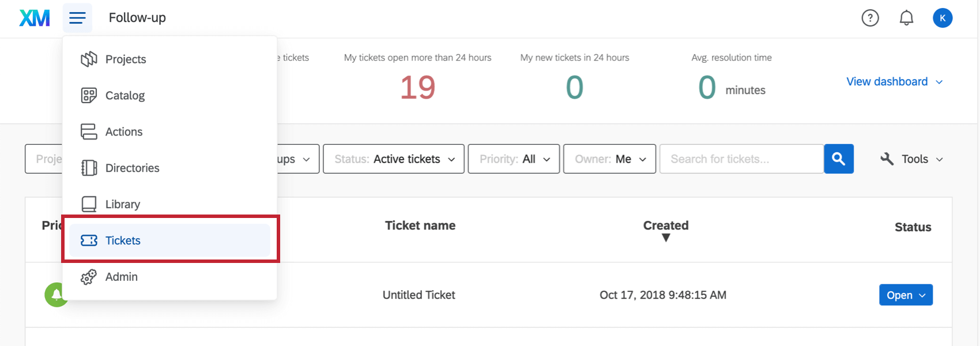Click the Search for tickets field
Viewport: 980px width, 346px height.
[741, 159]
